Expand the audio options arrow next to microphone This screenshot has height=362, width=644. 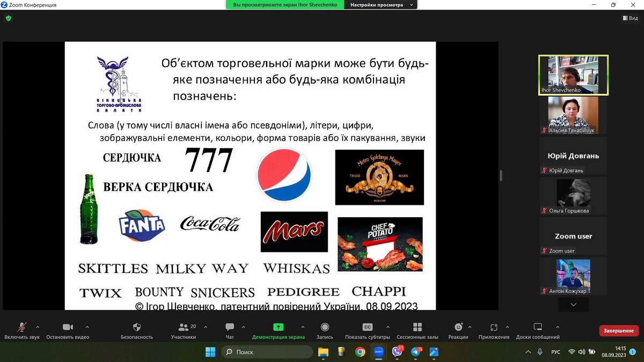[38, 327]
